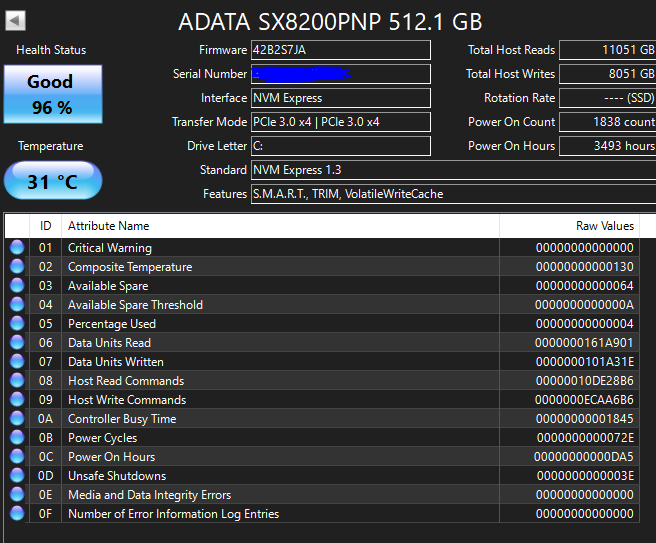Image resolution: width=656 pixels, height=543 pixels.
Task: Select the Power Cycles attribute name
Action: point(102,438)
